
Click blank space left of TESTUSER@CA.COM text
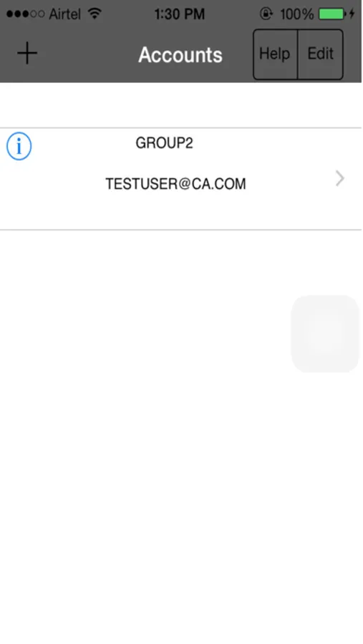pyautogui.click(x=52, y=184)
